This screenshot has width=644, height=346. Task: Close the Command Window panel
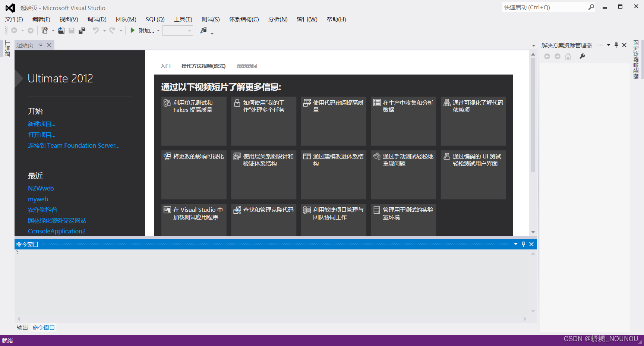(x=531, y=244)
